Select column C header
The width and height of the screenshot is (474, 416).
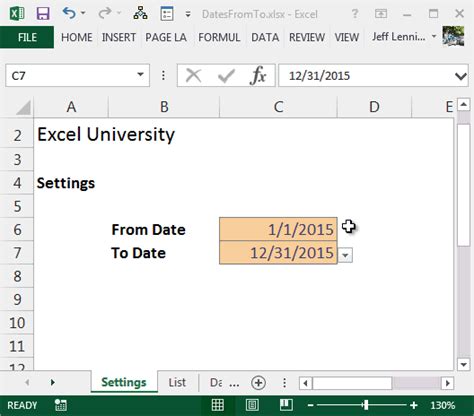point(278,107)
